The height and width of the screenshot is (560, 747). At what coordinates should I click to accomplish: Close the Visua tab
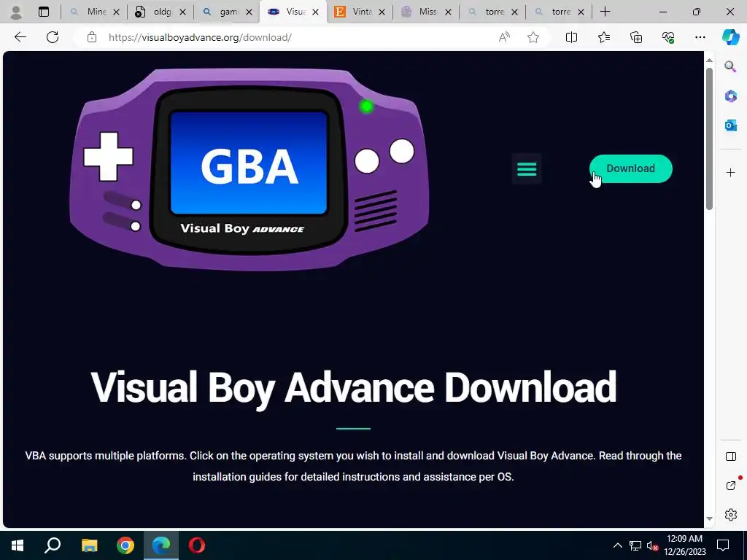[315, 12]
